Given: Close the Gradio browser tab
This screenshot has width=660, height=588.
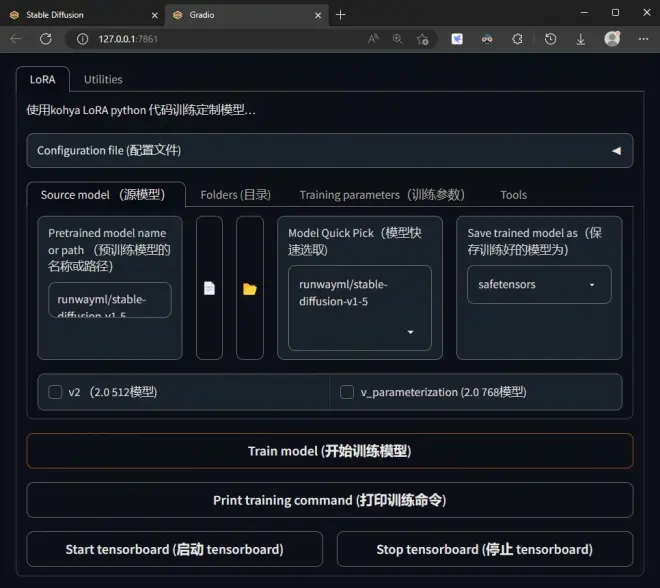Looking at the screenshot, I should [x=318, y=15].
